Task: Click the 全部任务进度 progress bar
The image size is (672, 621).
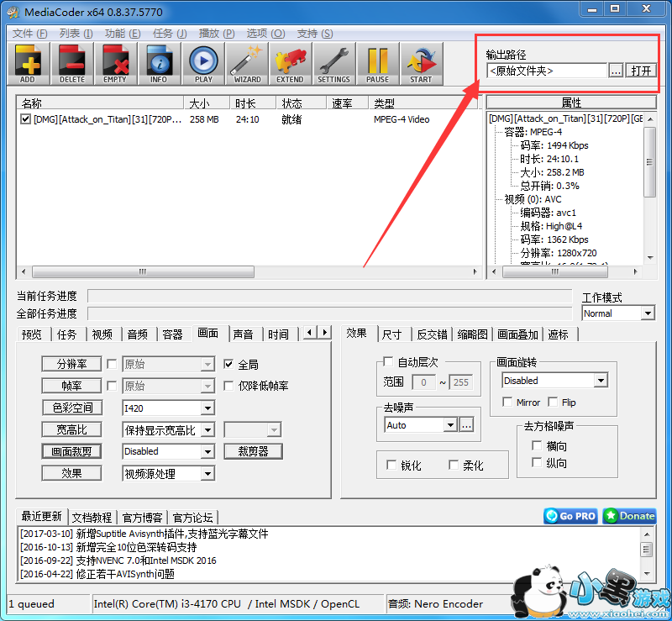Action: pyautogui.click(x=329, y=313)
